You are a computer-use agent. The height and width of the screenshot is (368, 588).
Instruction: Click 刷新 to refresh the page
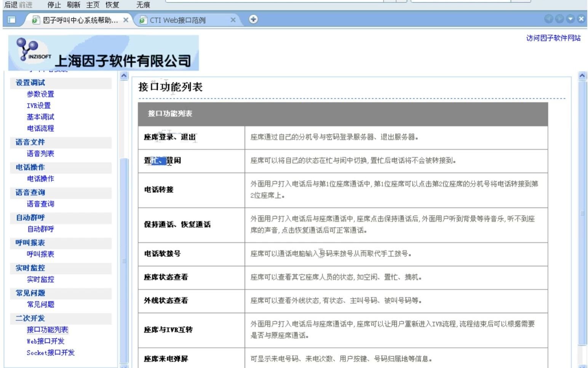(x=73, y=5)
